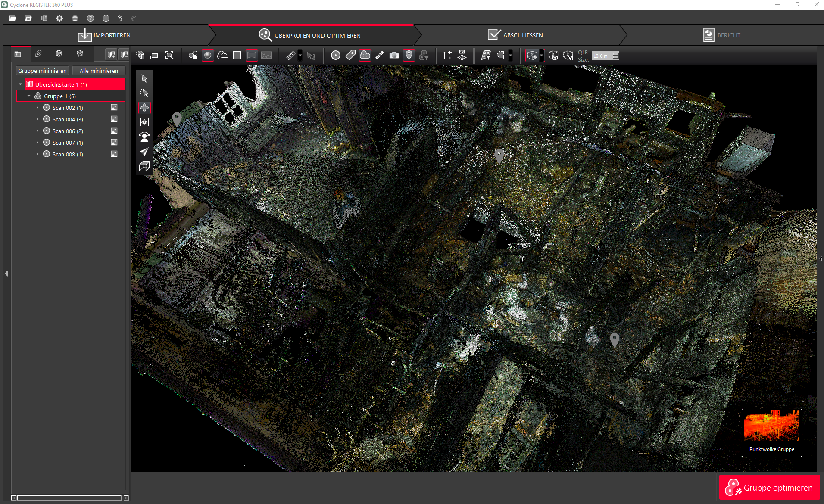Toggle image visibility for Scan 006
Image resolution: width=824 pixels, height=504 pixels.
(114, 131)
